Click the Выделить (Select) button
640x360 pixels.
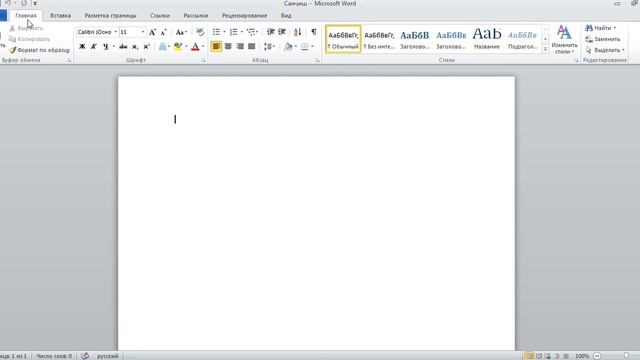pyautogui.click(x=605, y=50)
